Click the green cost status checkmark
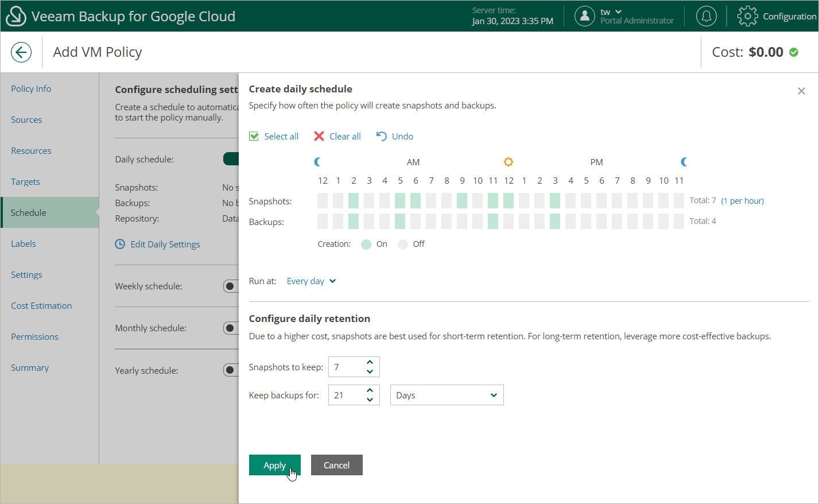 794,52
